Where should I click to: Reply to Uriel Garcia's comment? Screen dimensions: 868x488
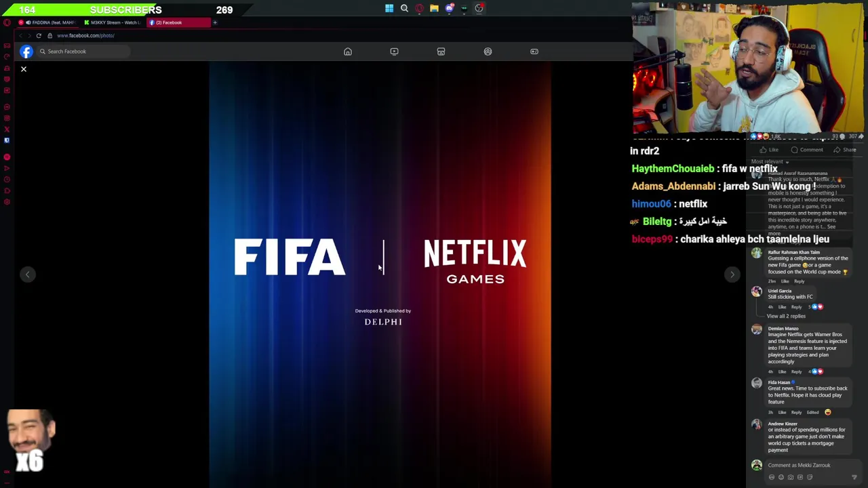pos(796,307)
